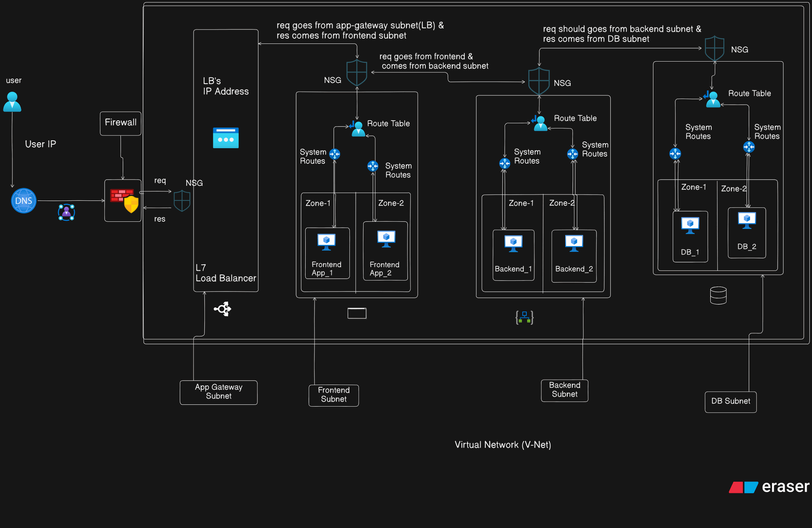Select the Firewall label box
The width and height of the screenshot is (812, 528).
121,123
